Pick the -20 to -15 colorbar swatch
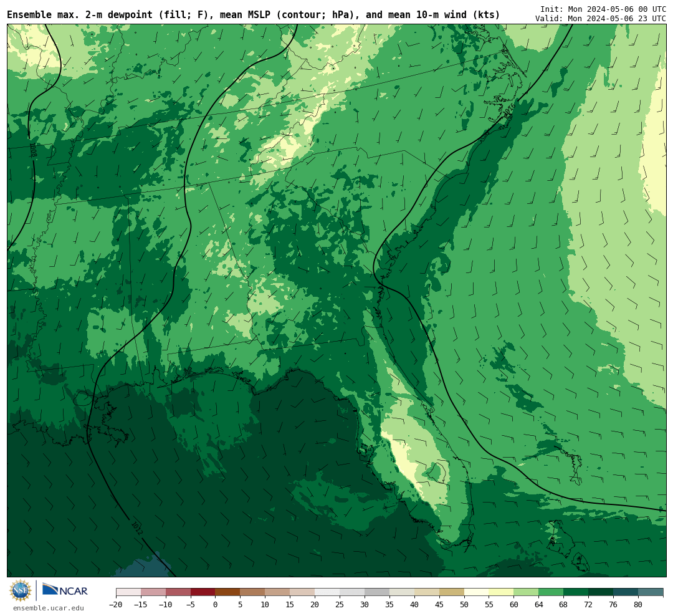This screenshot has width=673, height=616. [128, 592]
